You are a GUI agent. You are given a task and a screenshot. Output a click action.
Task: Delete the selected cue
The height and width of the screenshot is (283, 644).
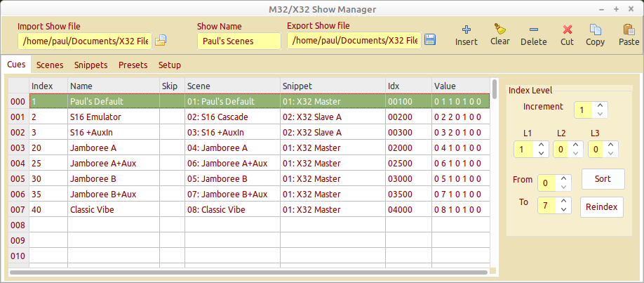pos(534,35)
